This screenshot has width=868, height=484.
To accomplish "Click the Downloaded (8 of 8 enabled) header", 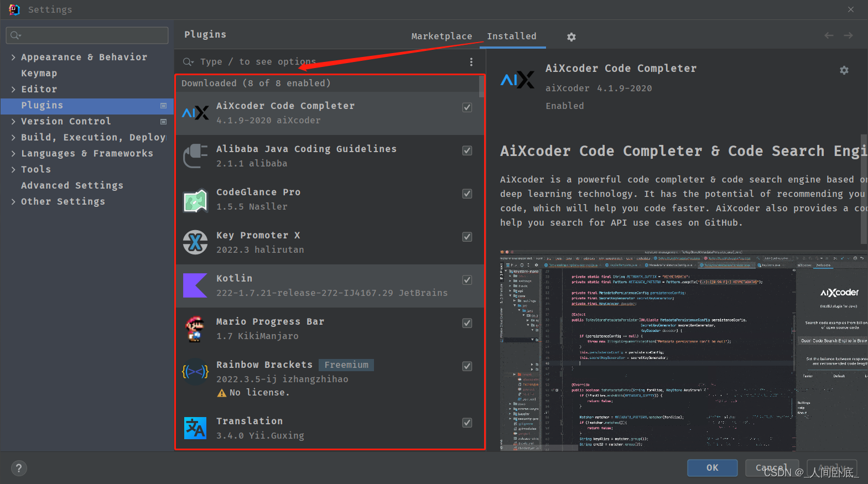I will click(256, 84).
